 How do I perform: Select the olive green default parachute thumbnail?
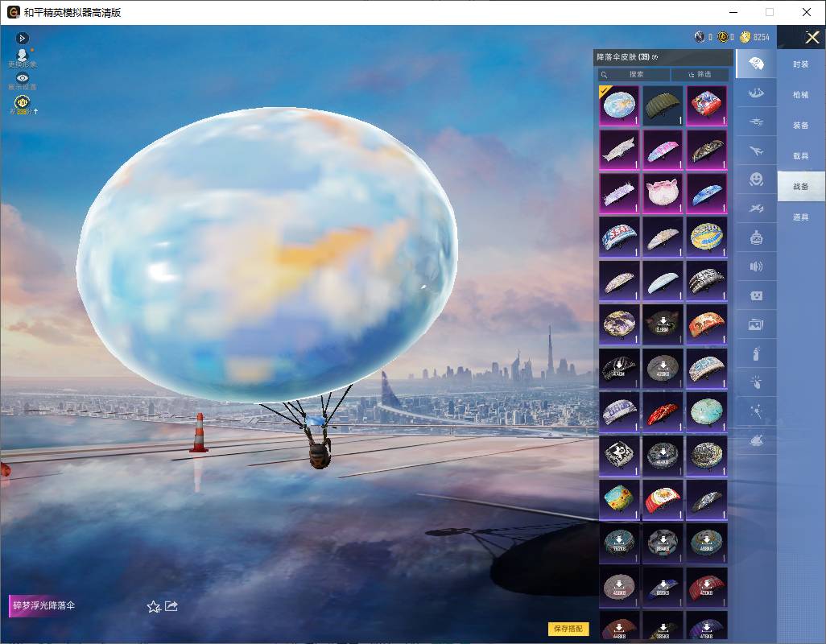coord(663,105)
